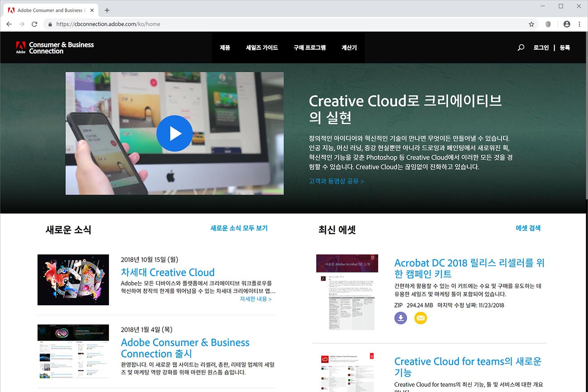Click the date 2018년 10월 15일 (월)
The image size is (588, 392).
[x=150, y=260]
